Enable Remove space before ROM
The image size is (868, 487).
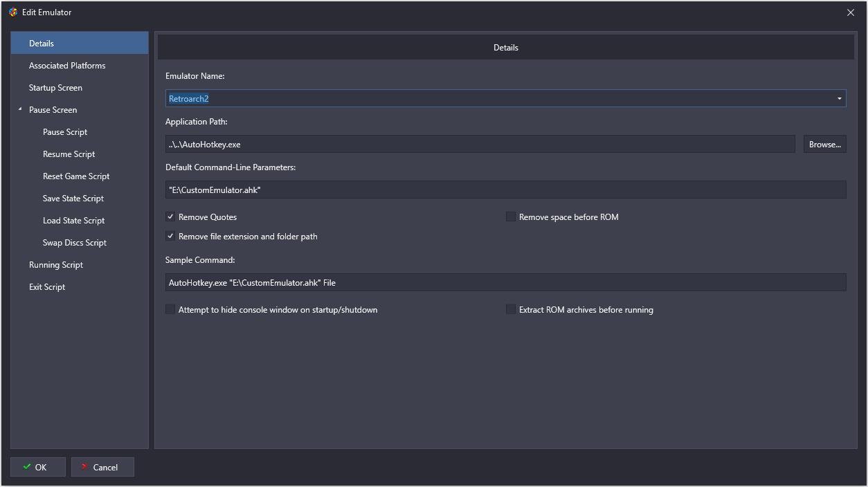(511, 217)
